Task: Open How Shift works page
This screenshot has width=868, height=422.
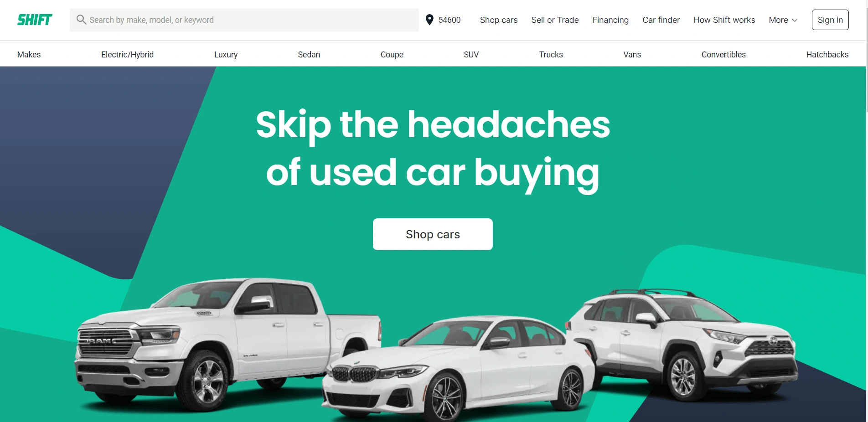Action: coord(724,20)
